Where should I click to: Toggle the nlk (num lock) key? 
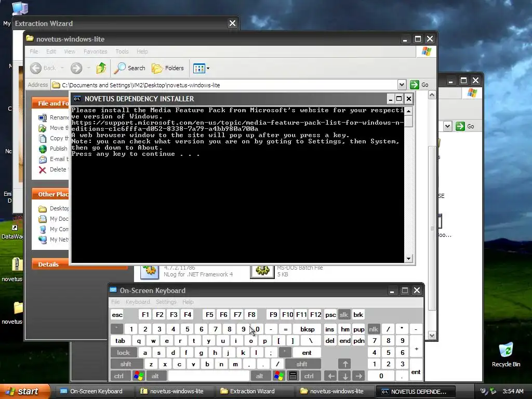point(374,329)
